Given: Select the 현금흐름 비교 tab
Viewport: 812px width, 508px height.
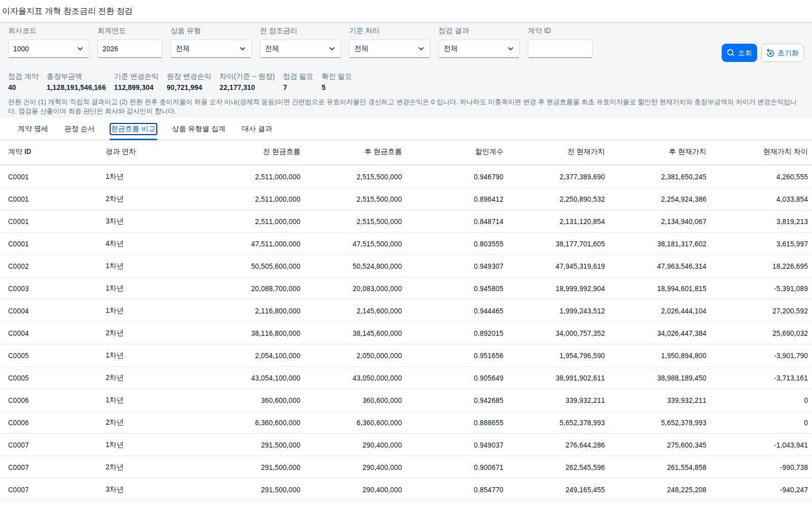Looking at the screenshot, I should pyautogui.click(x=133, y=129).
